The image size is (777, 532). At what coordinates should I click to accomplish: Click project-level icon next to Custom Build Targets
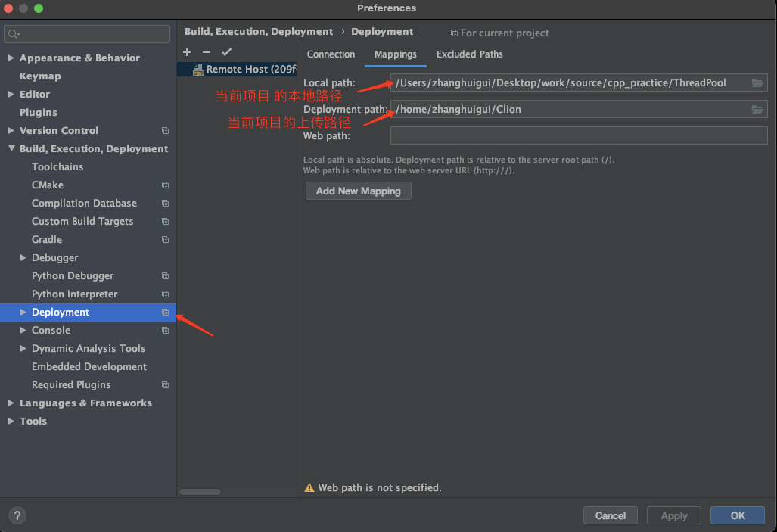pyautogui.click(x=165, y=221)
